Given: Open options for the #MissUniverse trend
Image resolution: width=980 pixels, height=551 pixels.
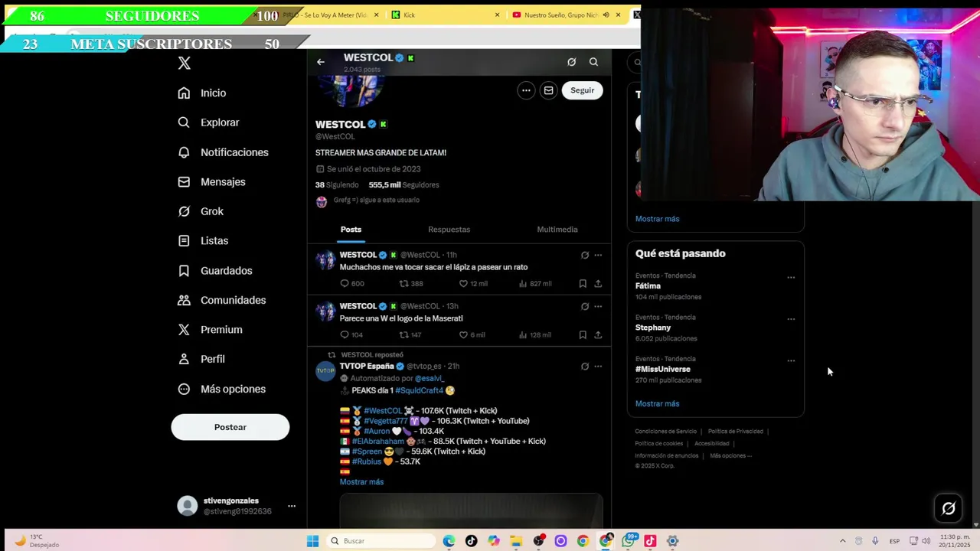Looking at the screenshot, I should click(791, 360).
